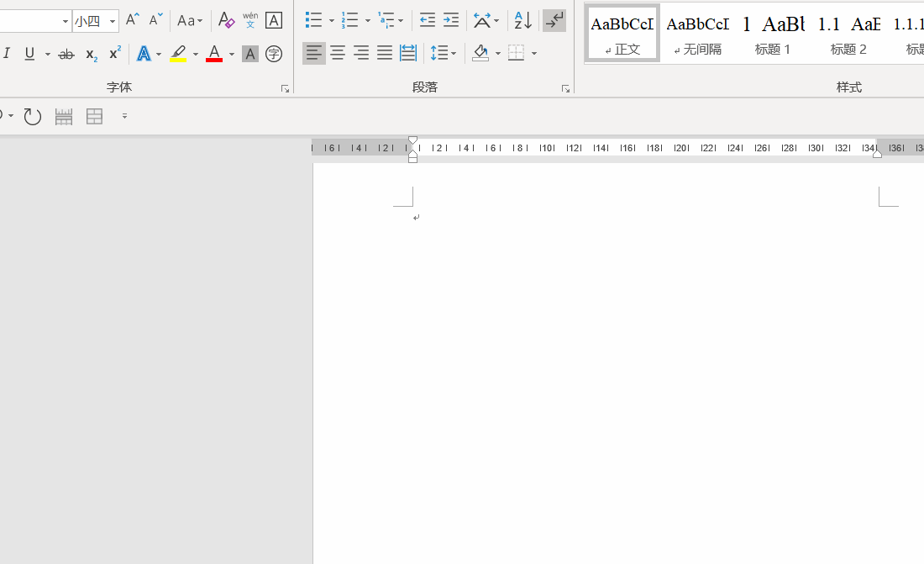This screenshot has height=564, width=924.
Task: Click the First Line Indent ruler marker
Action: (x=412, y=140)
